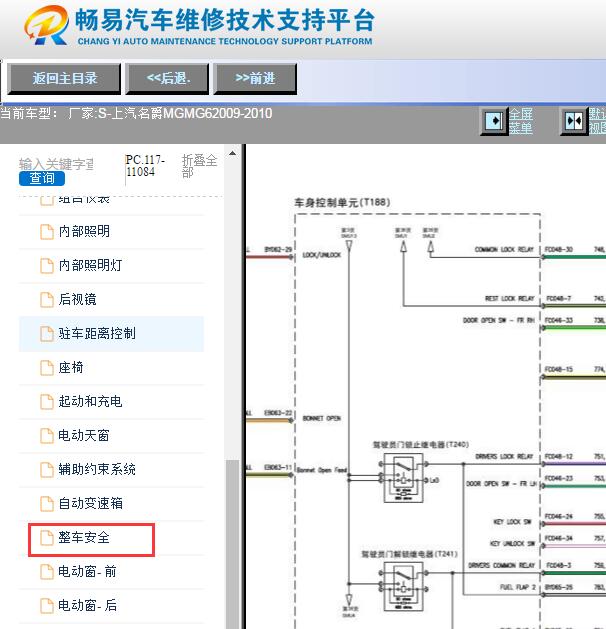Click the sidebar scrollbar up arrow
The height and width of the screenshot is (629, 606).
click(x=232, y=153)
